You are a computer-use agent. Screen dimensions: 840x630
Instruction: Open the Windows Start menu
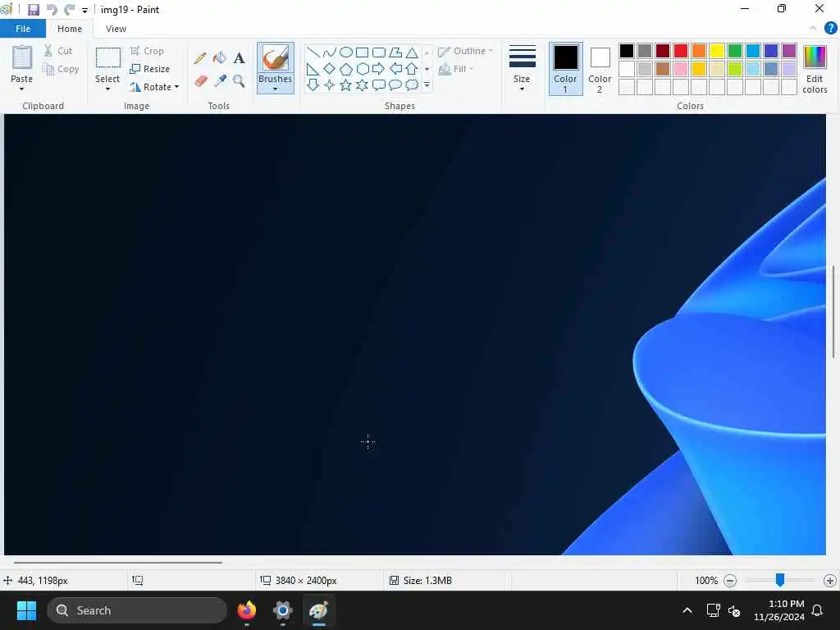[26, 610]
